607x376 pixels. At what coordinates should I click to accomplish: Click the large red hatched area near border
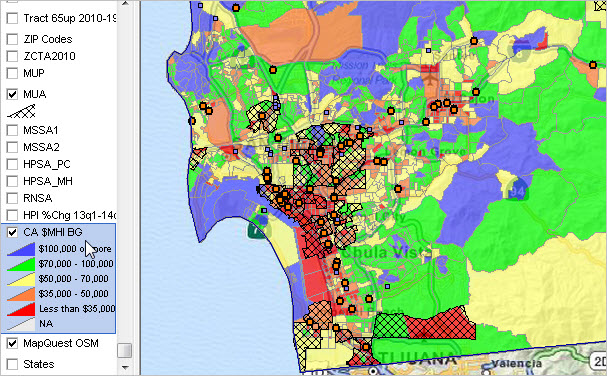pos(441,324)
